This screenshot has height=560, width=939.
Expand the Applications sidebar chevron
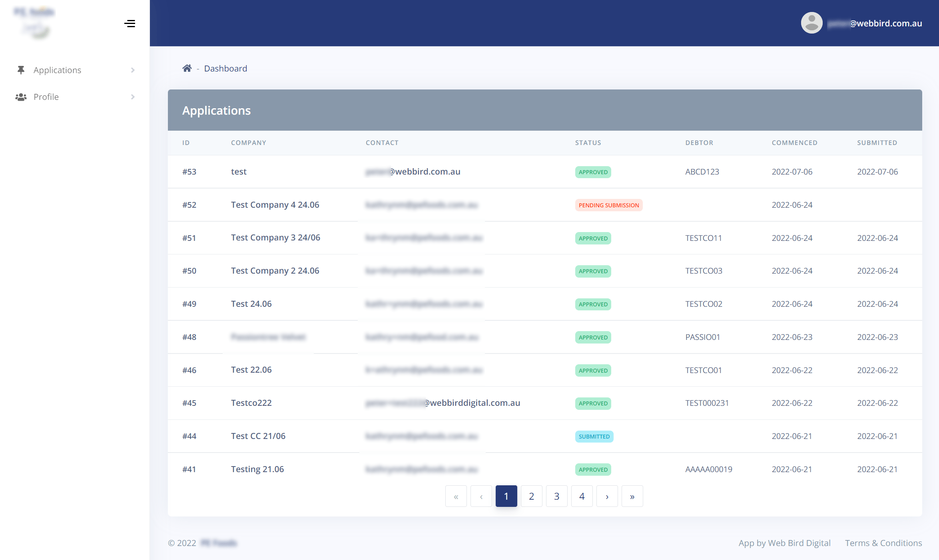pyautogui.click(x=133, y=70)
